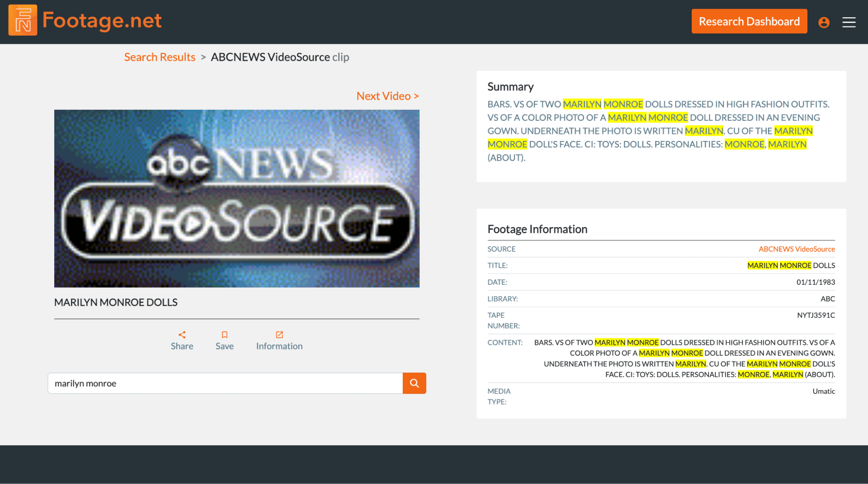
Task: Click the Footage Information heading
Action: [x=537, y=229]
